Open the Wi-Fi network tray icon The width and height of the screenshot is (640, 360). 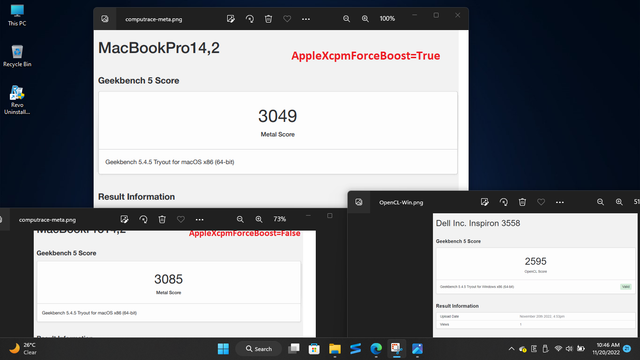coord(558,349)
